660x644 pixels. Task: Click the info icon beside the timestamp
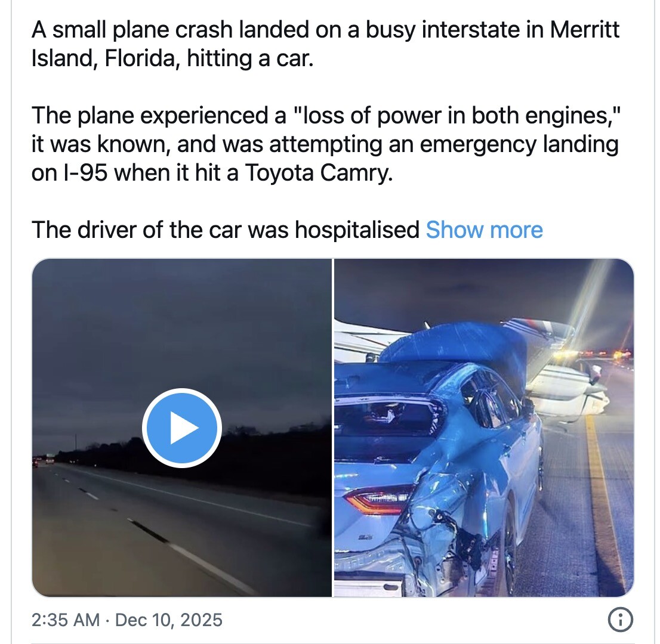tap(620, 620)
